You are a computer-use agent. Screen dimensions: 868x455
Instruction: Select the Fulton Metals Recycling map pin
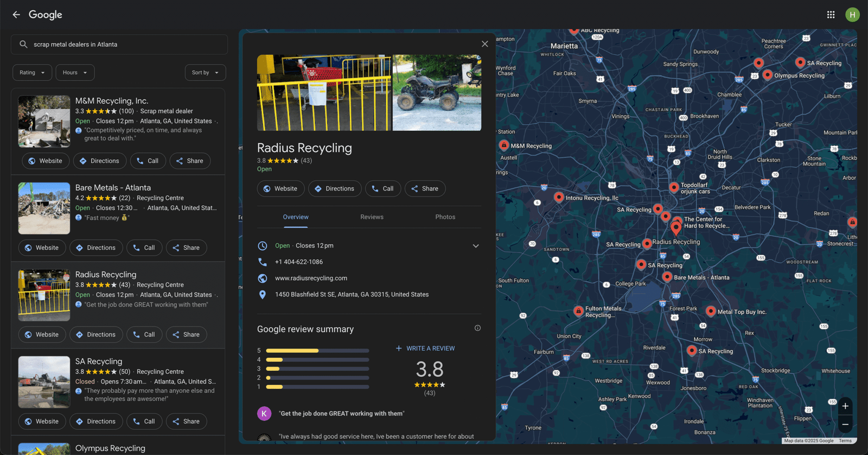(x=578, y=311)
